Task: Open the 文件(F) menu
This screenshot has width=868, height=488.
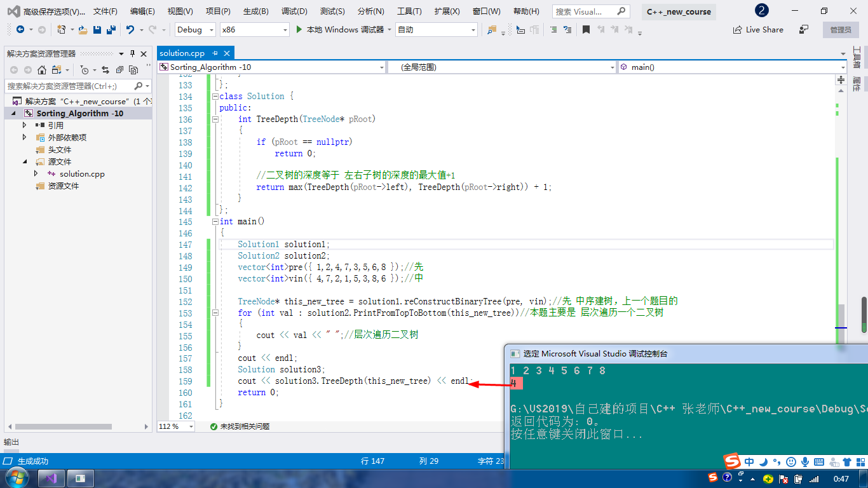Action: point(105,11)
